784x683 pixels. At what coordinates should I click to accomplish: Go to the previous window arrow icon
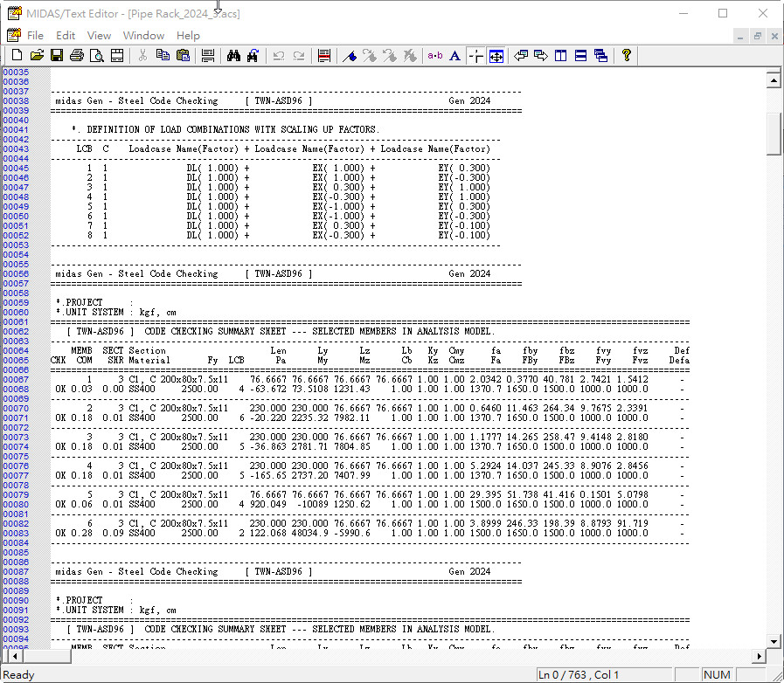[521, 55]
